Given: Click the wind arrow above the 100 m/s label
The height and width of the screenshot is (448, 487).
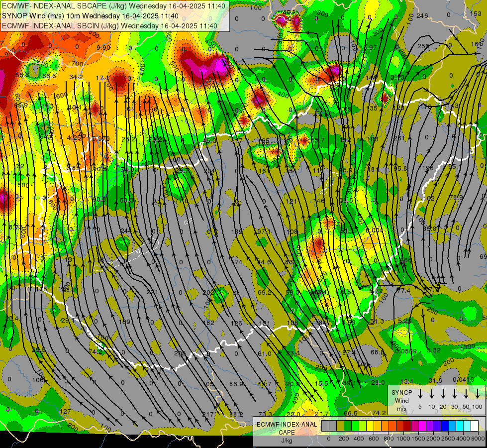Looking at the screenshot, I should [478, 394].
